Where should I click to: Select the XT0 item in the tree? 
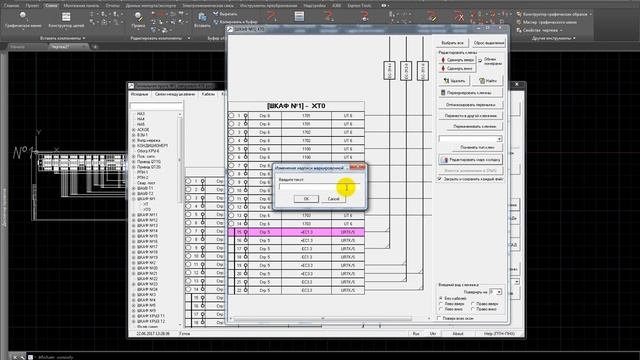[147, 209]
